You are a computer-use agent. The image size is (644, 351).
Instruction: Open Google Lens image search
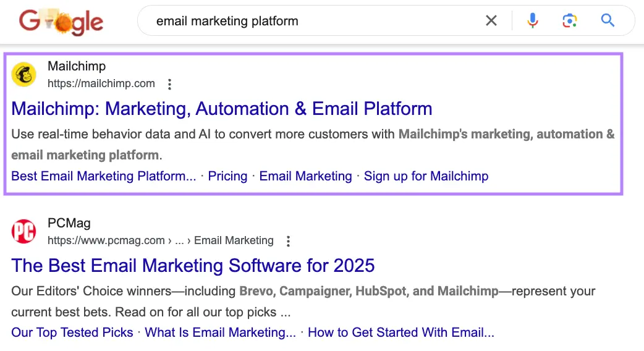click(569, 21)
